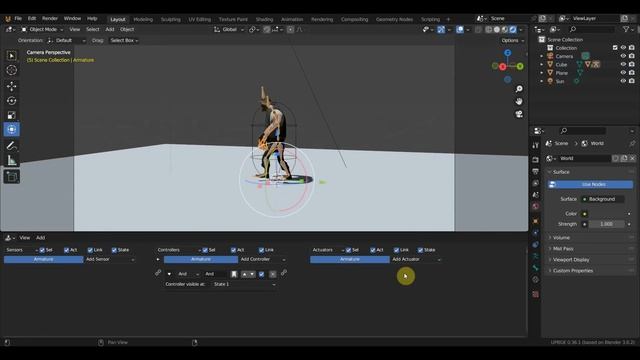
Task: Toggle Sensors Act checkbox
Action: click(x=66, y=250)
